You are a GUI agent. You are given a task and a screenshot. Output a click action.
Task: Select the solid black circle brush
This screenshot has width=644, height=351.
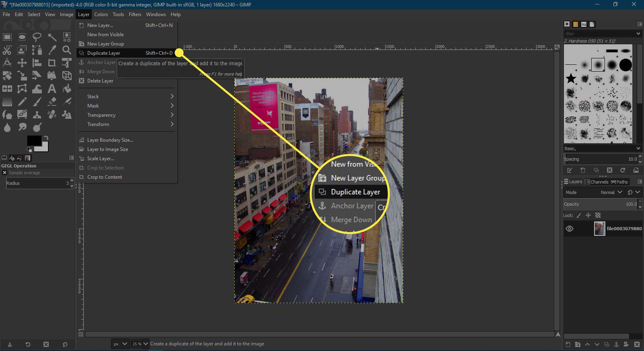[x=625, y=65]
